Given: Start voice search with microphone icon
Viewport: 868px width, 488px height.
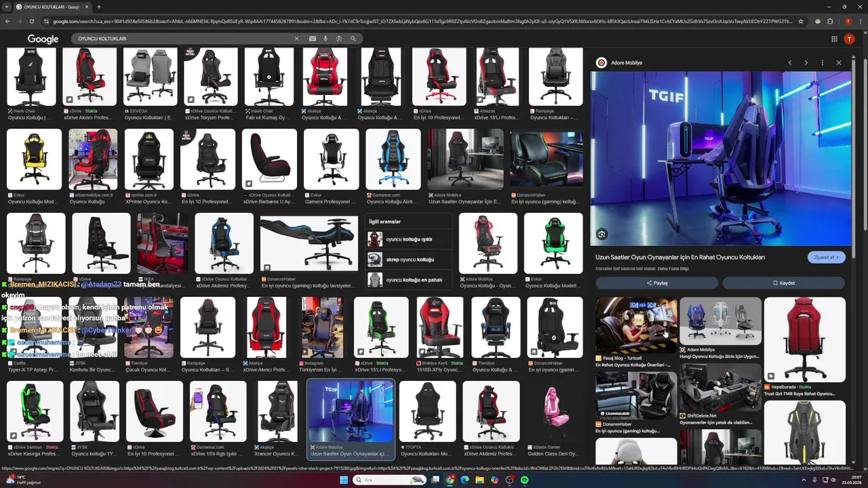Looking at the screenshot, I should 325,39.
